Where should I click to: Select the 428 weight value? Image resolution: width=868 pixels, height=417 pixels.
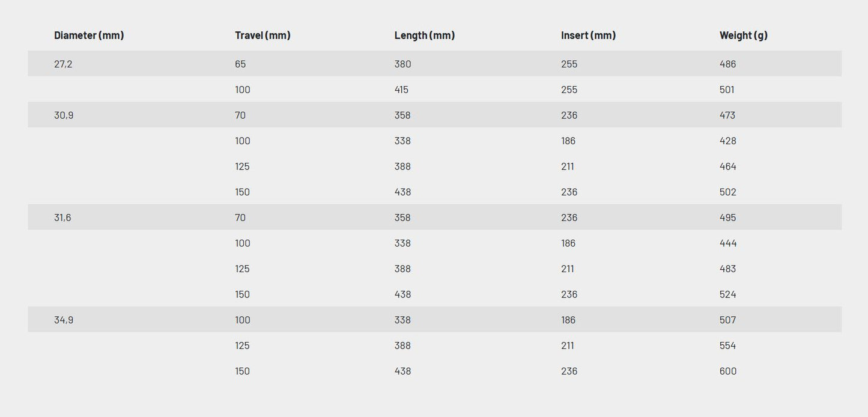(x=727, y=141)
